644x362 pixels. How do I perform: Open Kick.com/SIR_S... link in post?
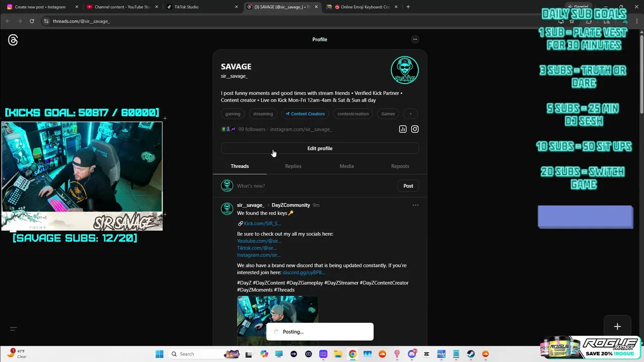[x=262, y=224]
